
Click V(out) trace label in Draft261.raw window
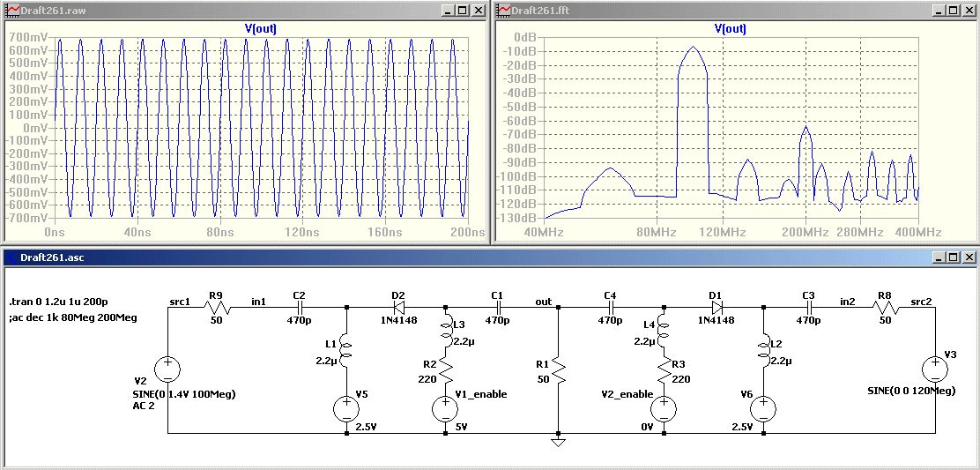(x=261, y=29)
